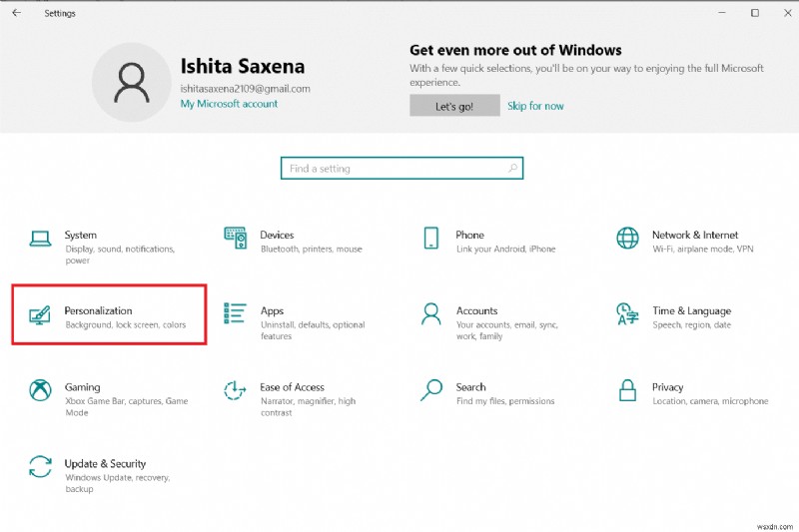The image size is (799, 532).
Task: Open the My Microsoft account link
Action: [x=229, y=104]
